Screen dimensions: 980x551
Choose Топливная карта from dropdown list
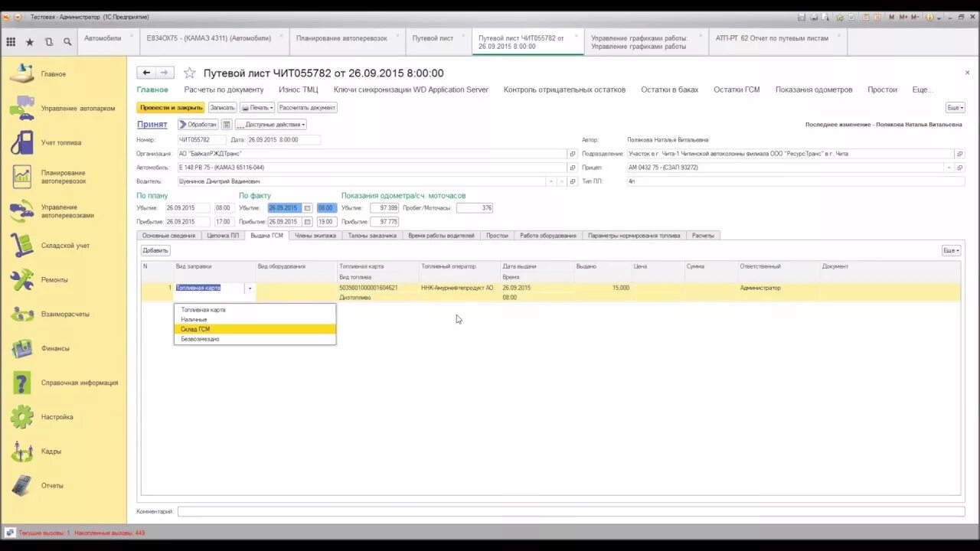(255, 310)
